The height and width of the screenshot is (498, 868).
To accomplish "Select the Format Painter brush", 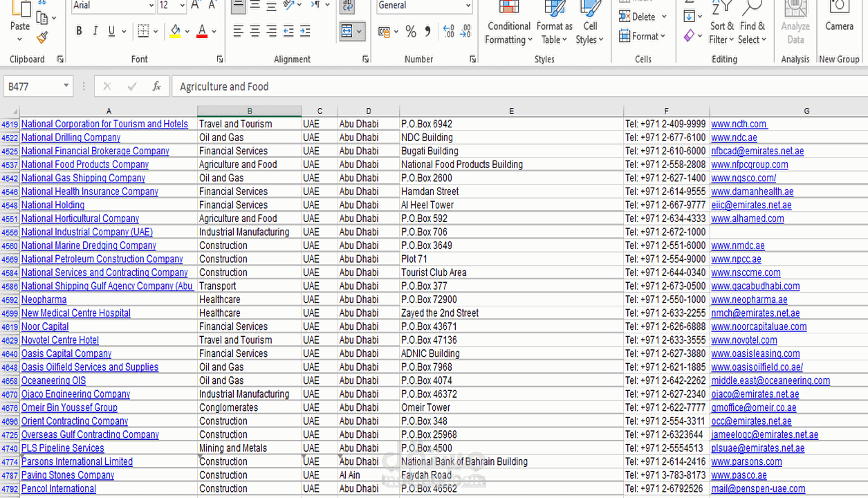I will coord(42,37).
